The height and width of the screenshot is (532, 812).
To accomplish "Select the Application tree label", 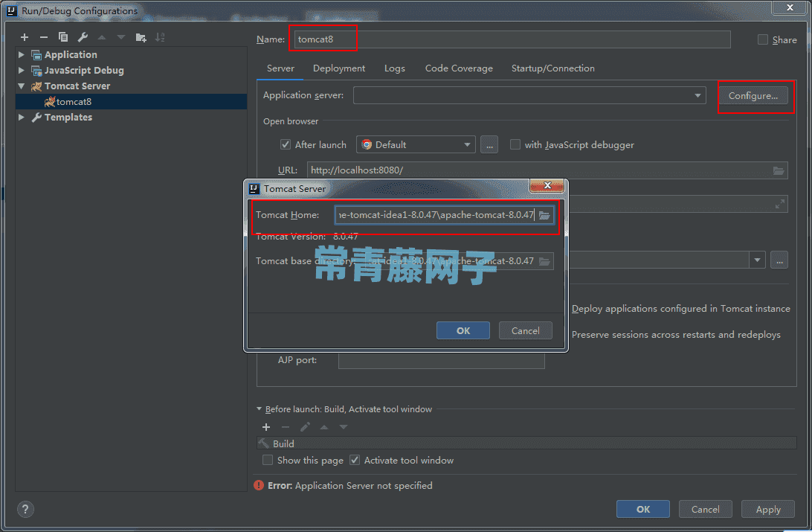I will (x=71, y=54).
